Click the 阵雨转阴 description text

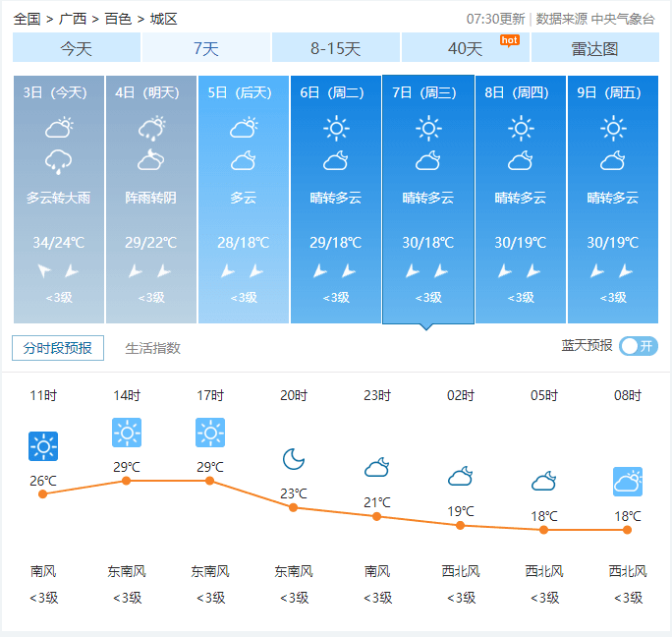[151, 198]
